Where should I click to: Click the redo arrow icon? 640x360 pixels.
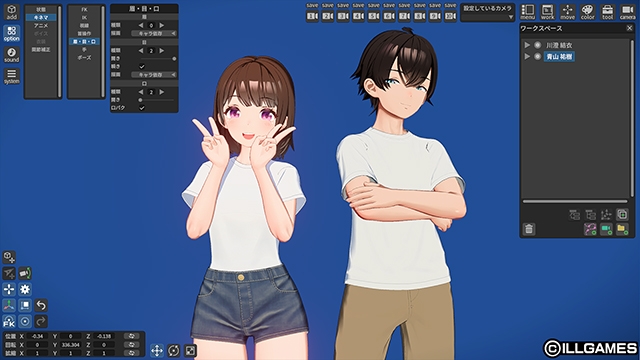[41, 322]
